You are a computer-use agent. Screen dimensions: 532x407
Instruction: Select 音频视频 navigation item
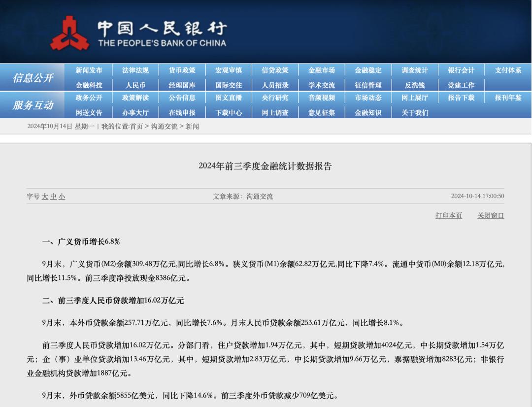(322, 98)
